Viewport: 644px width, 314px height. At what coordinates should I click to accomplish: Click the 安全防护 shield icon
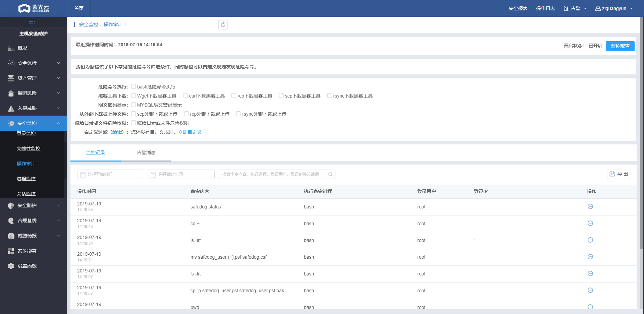tap(11, 205)
